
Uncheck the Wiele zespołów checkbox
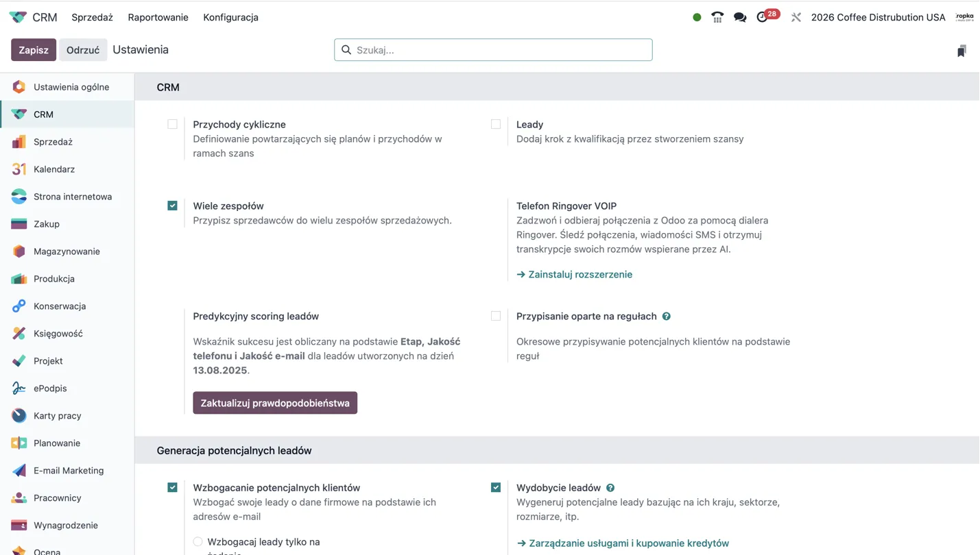[172, 206]
